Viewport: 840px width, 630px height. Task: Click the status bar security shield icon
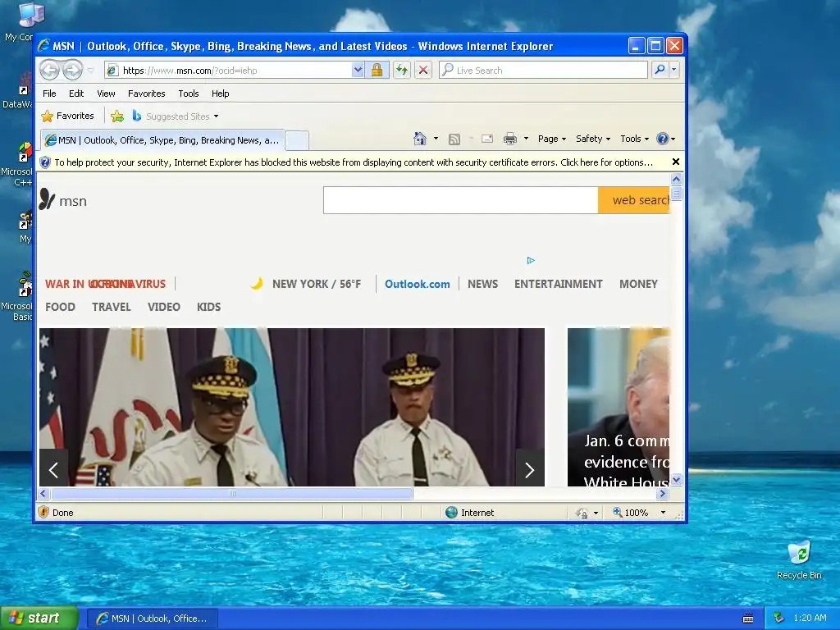pos(44,512)
